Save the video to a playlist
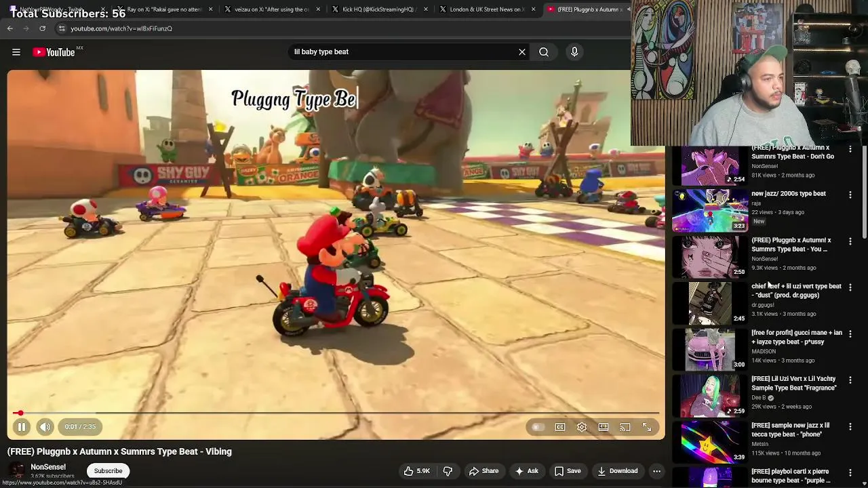Image resolution: width=868 pixels, height=488 pixels. pyautogui.click(x=568, y=471)
